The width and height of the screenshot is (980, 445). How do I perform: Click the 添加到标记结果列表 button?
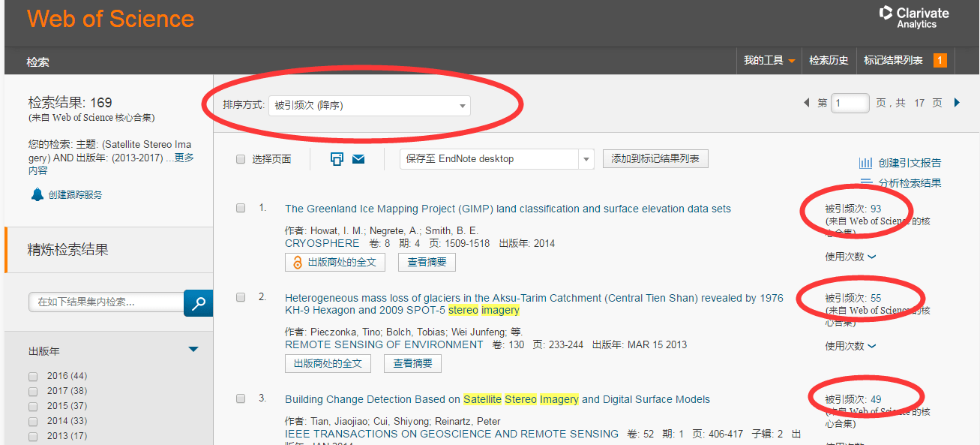[655, 158]
